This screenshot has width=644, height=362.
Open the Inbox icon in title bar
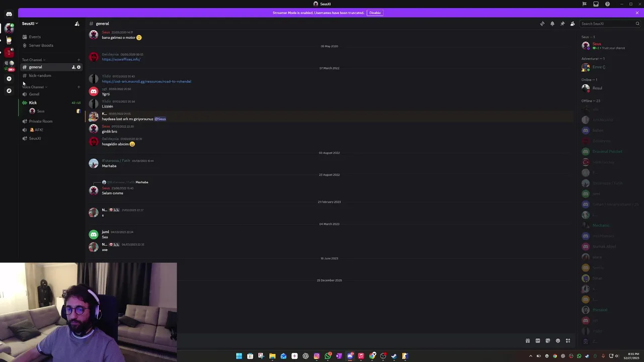click(596, 4)
